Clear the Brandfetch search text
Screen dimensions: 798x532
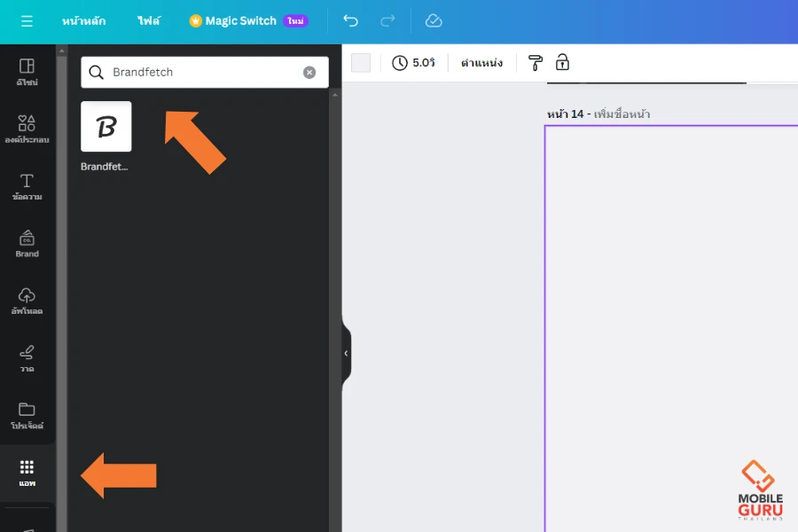click(309, 73)
